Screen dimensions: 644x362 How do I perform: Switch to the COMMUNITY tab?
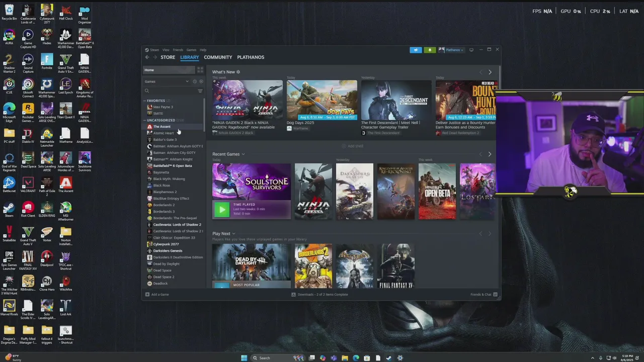[x=218, y=57]
